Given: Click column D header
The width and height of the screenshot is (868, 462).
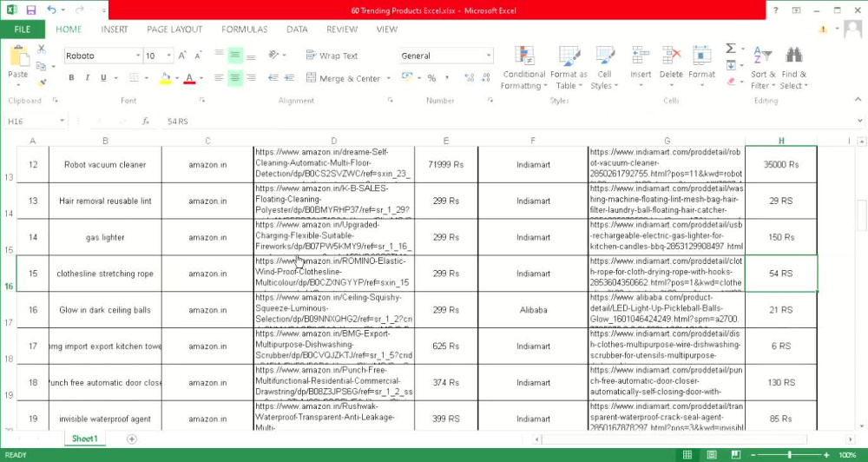Looking at the screenshot, I should pyautogui.click(x=334, y=142).
